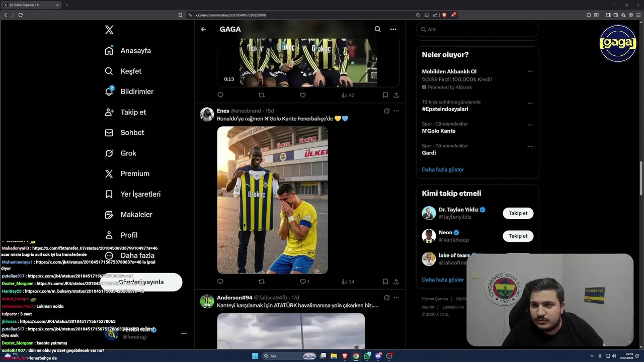Screen dimensions: 644x362
Task: Share the video post with 42 views
Action: 396,95
